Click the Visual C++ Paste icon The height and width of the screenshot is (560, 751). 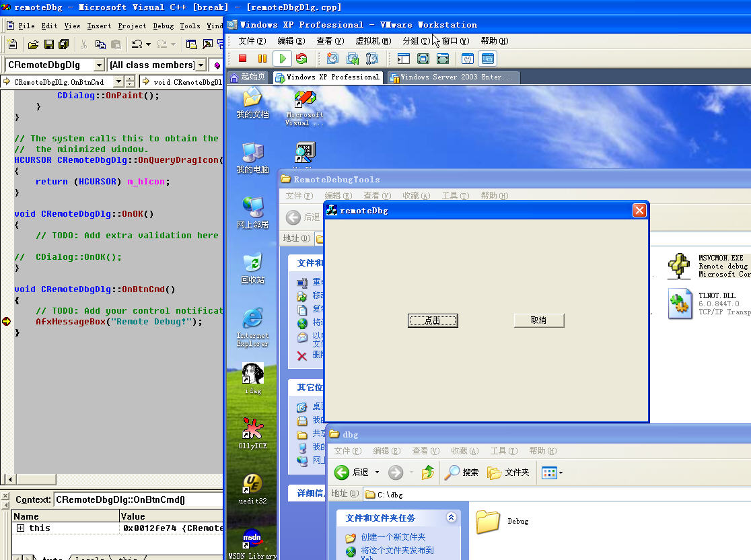tap(116, 44)
